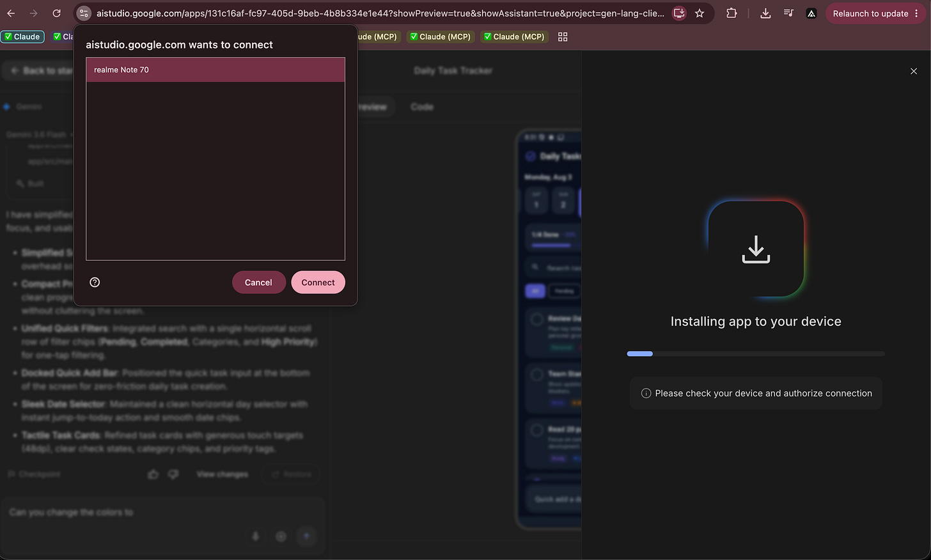Screen dimensions: 931x560
Task: Open the site information icon in address bar
Action: point(84,13)
